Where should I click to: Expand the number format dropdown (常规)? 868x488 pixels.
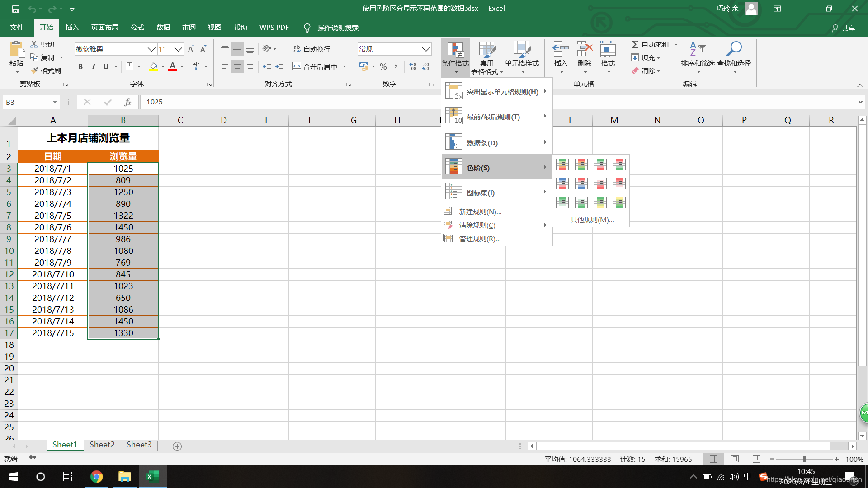tap(425, 49)
